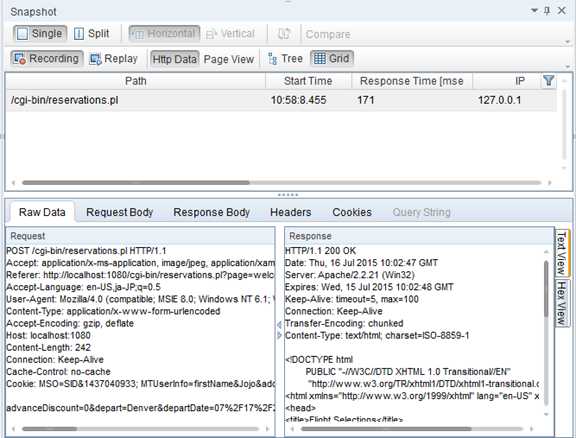This screenshot has width=576, height=438.
Task: Toggle the Vertical layout button
Action: [x=230, y=34]
